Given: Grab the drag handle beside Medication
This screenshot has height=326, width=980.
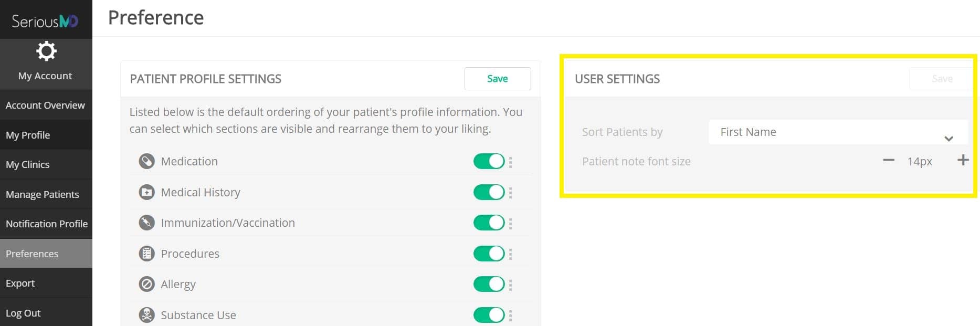Looking at the screenshot, I should coord(510,162).
